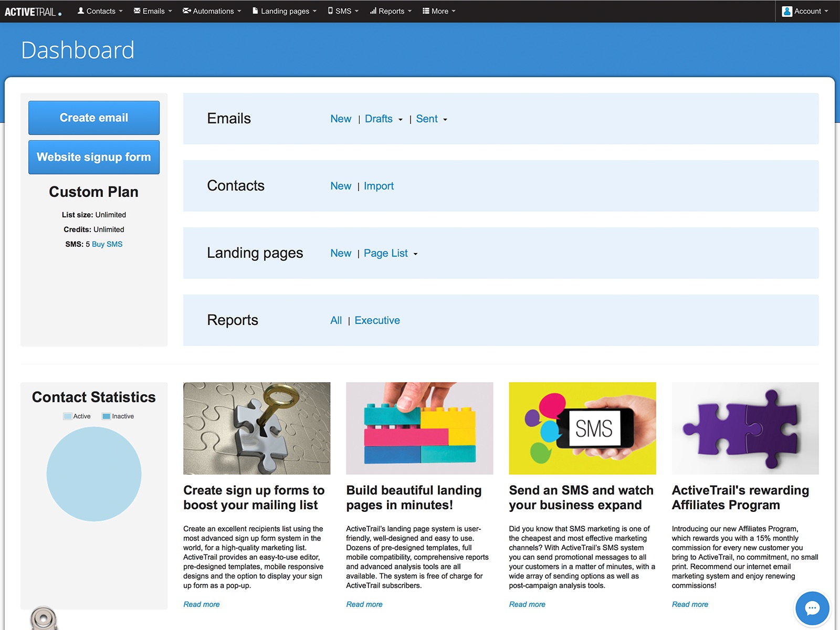This screenshot has height=630, width=840.
Task: Click the Buy SMS link
Action: click(x=107, y=244)
